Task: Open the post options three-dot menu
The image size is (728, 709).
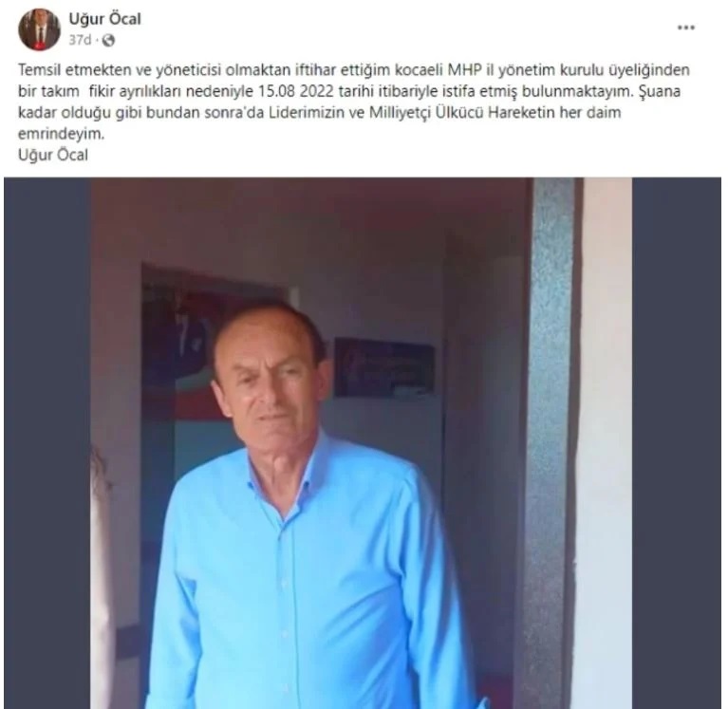Action: click(685, 28)
